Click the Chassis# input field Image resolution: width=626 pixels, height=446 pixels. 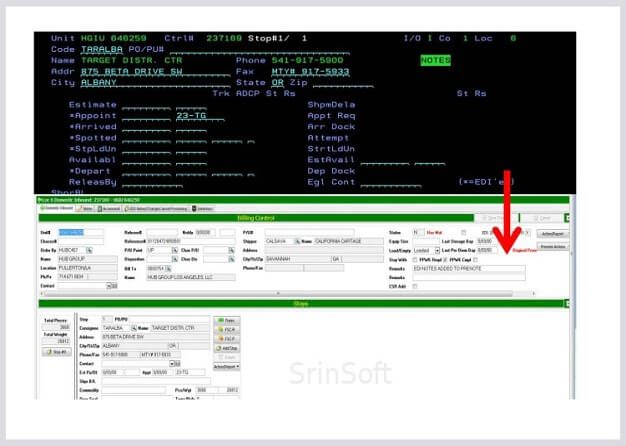click(81, 241)
